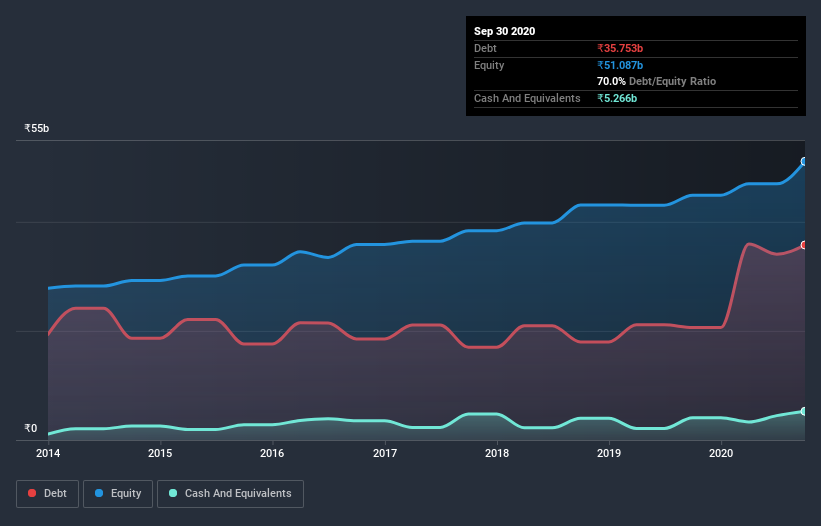Toggle the Equity legend button
The height and width of the screenshot is (526, 821).
[x=118, y=494]
